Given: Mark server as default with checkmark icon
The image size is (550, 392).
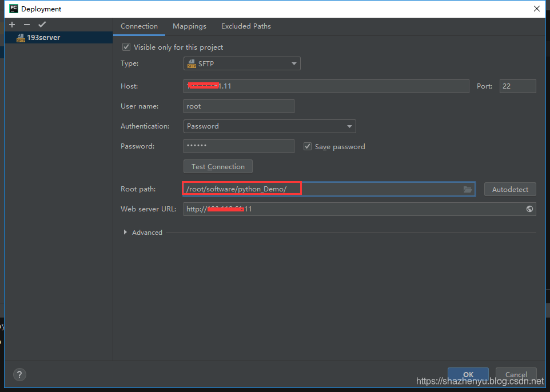Looking at the screenshot, I should [x=42, y=24].
